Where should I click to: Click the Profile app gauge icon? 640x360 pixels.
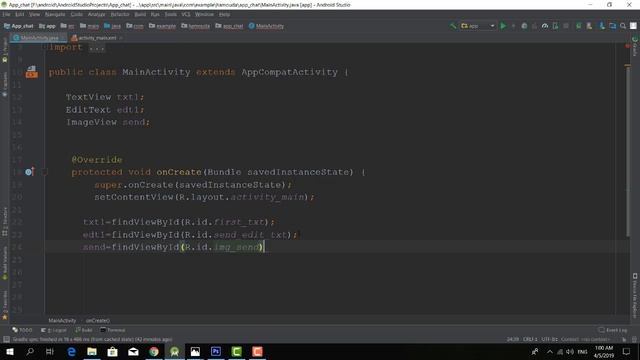(545, 26)
